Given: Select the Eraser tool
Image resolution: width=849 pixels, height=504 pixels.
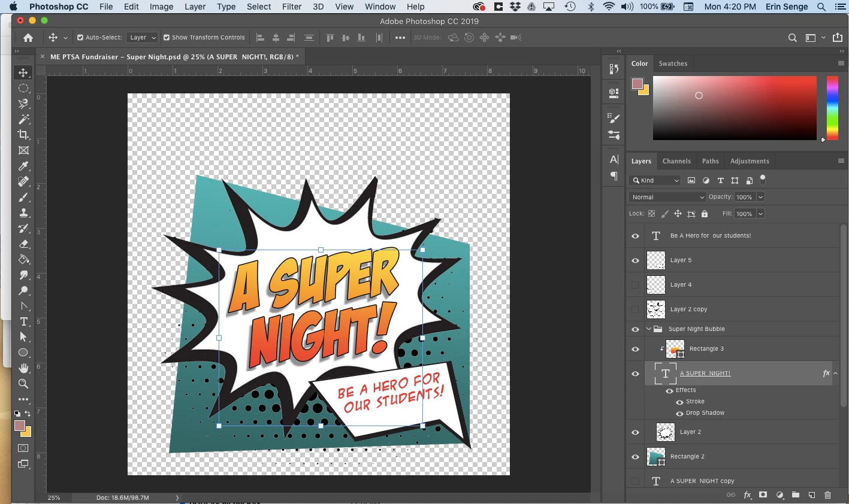Looking at the screenshot, I should pos(23,244).
